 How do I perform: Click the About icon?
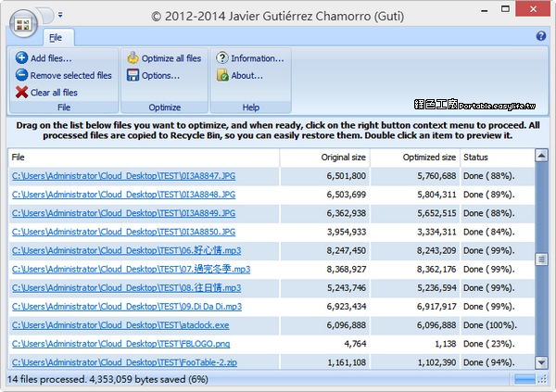[x=222, y=75]
